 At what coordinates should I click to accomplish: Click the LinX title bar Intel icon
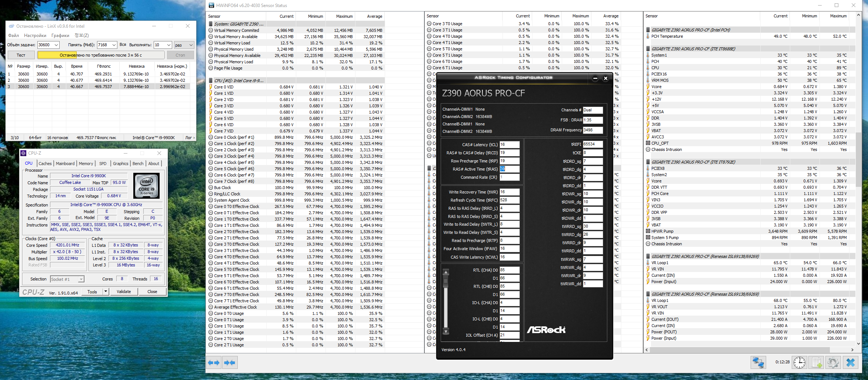pos(11,26)
